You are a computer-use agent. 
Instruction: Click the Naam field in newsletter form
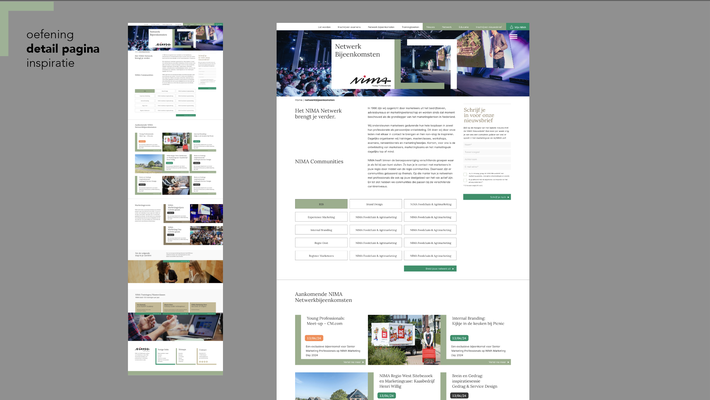[487, 145]
